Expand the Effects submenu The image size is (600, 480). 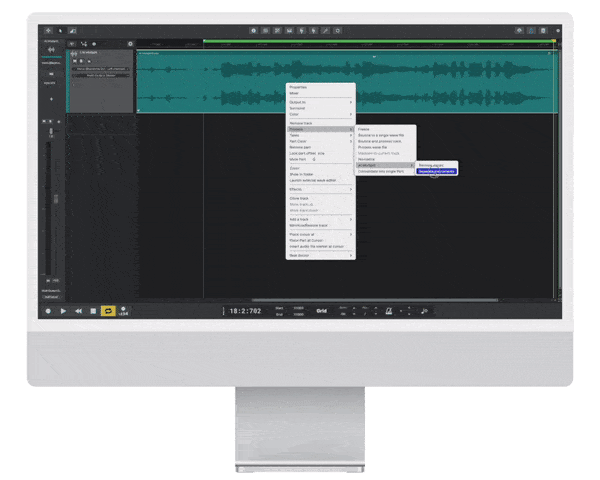point(296,188)
